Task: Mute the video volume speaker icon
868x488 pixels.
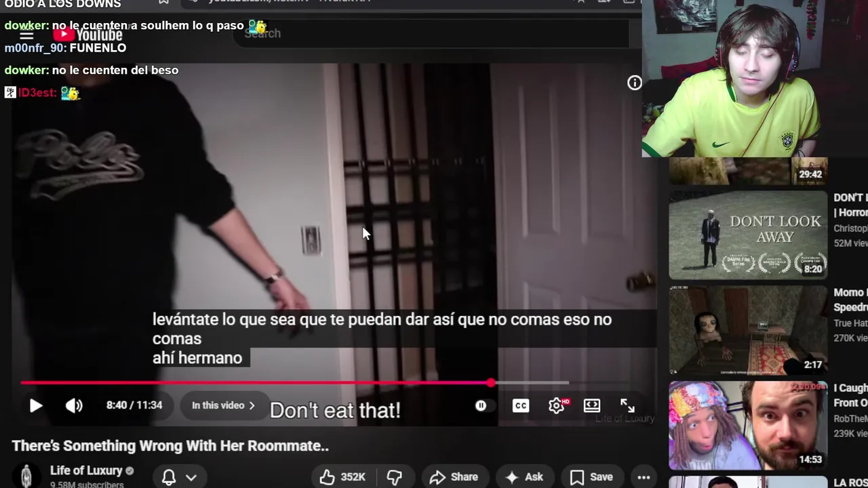Action: (x=74, y=405)
